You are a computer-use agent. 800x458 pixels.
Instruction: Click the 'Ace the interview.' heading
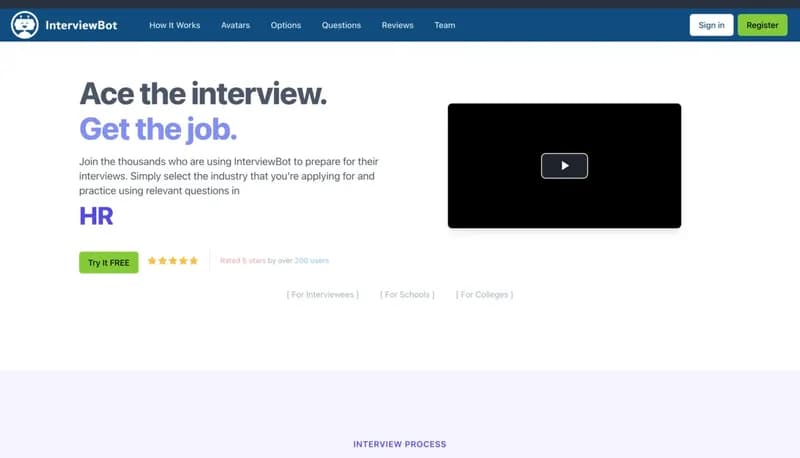click(203, 94)
